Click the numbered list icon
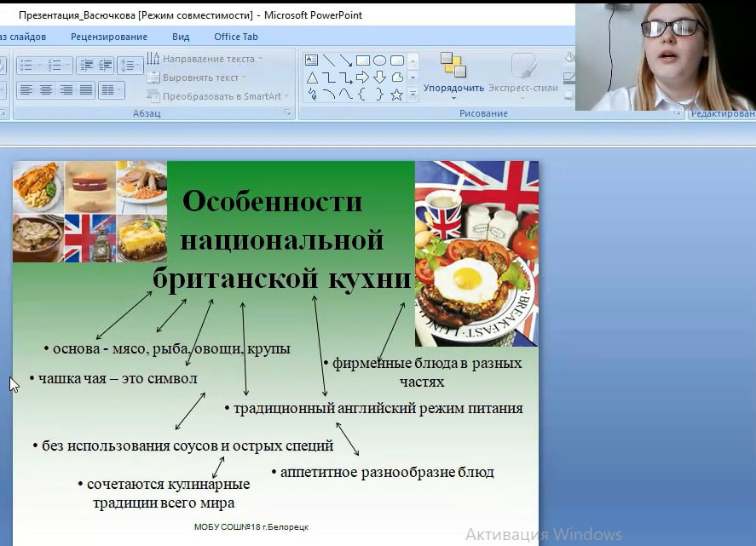Image resolution: width=756 pixels, height=546 pixels. [x=55, y=65]
